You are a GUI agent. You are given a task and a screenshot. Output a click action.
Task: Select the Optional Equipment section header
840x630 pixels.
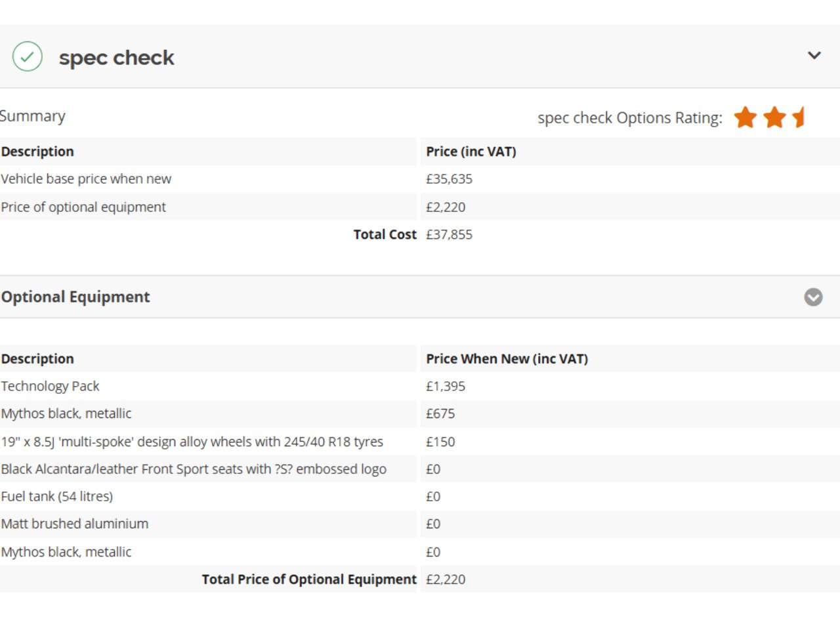tap(75, 297)
